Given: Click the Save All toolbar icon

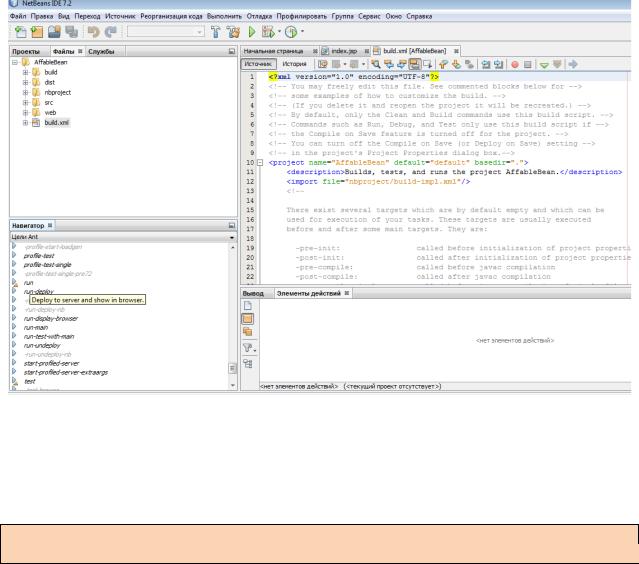Looking at the screenshot, I should click(x=72, y=32).
